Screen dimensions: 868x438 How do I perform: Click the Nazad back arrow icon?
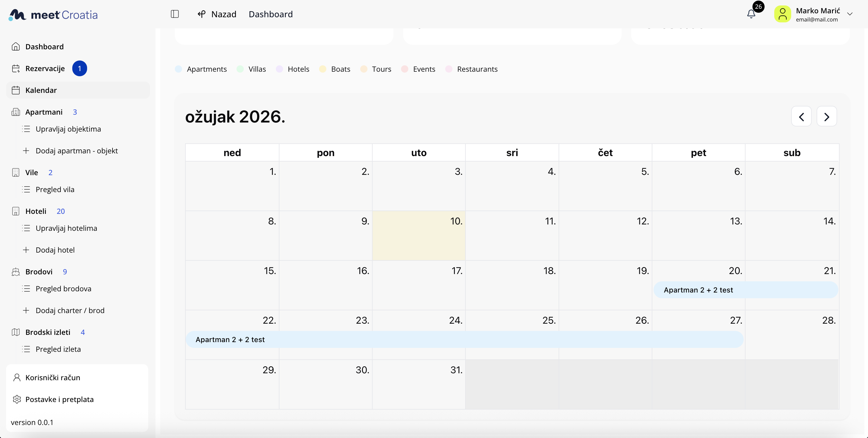pyautogui.click(x=201, y=14)
